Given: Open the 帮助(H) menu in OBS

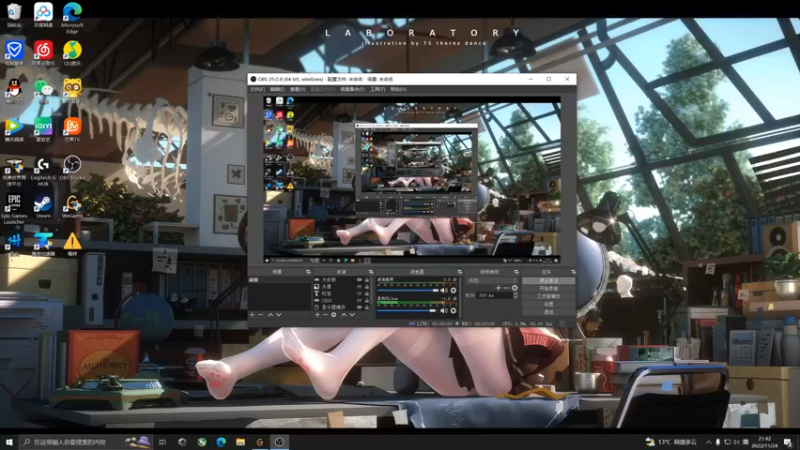Looking at the screenshot, I should (398, 89).
